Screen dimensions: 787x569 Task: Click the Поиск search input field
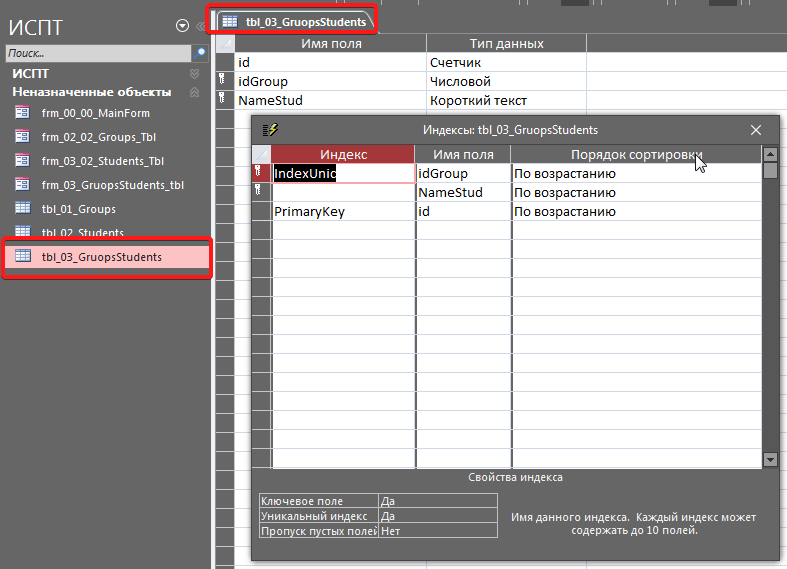[x=98, y=52]
